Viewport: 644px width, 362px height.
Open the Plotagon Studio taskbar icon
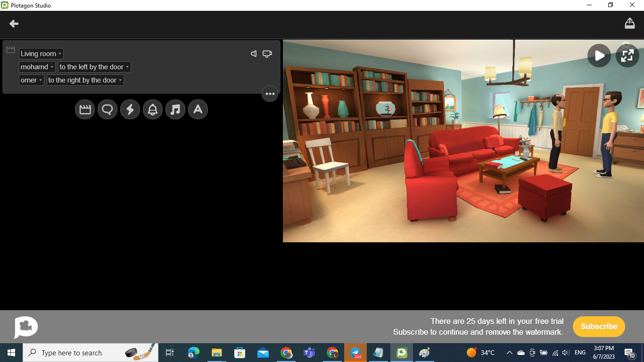tap(402, 353)
